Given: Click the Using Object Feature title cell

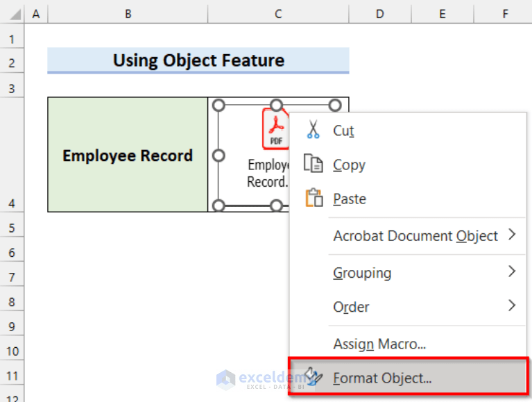Looking at the screenshot, I should click(198, 60).
